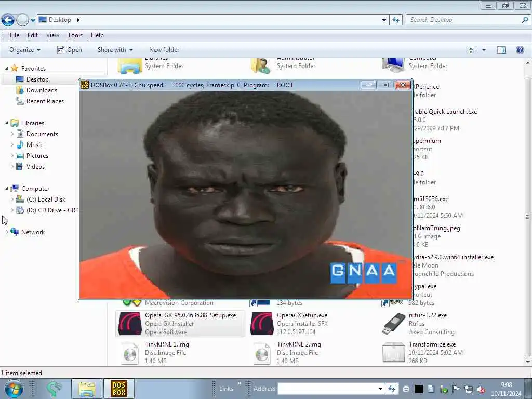
Task: Switch to Windows Explorer taskbar button
Action: pos(87,389)
